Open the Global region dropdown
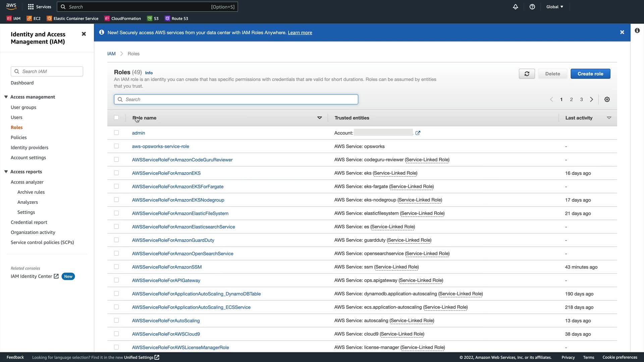 [554, 7]
